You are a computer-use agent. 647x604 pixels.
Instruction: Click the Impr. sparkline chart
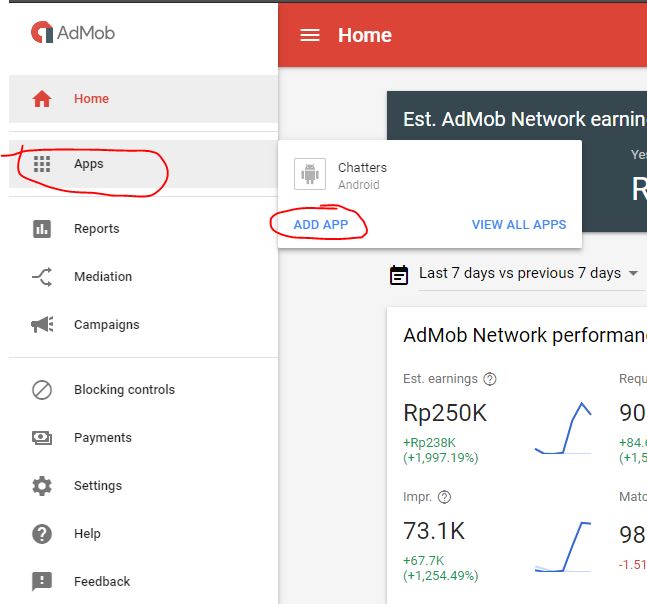[x=563, y=547]
